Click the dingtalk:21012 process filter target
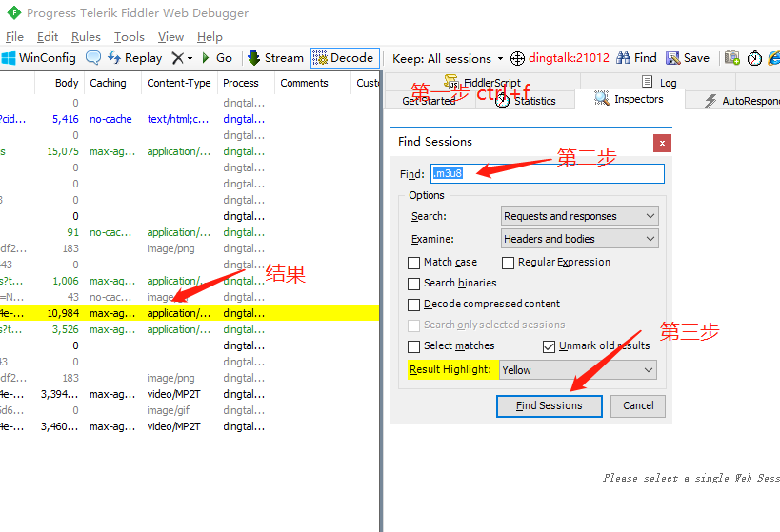780x532 pixels. tap(560, 58)
